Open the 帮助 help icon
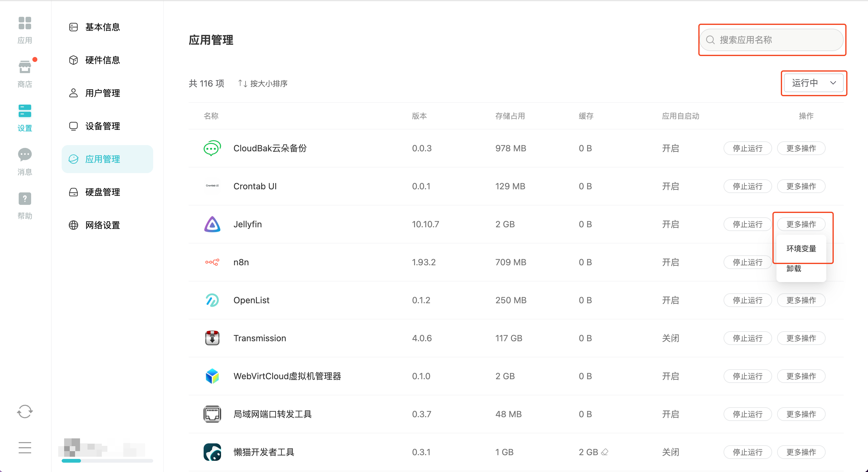868x472 pixels. pos(25,199)
